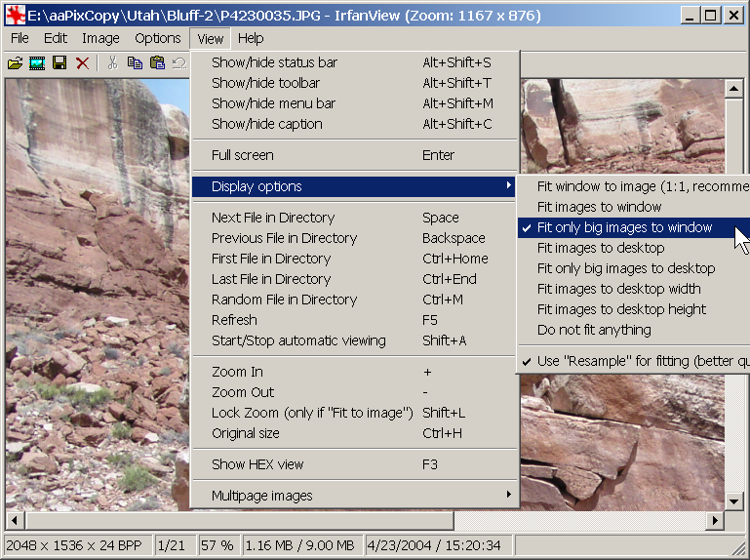750x560 pixels.
Task: Click 'Full screen' in View menu
Action: coord(243,155)
